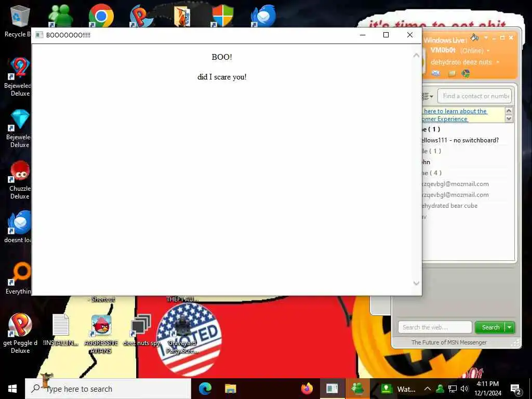Click down arrow on Messenger notice banner scrollbar
This screenshot has width=532, height=399.
tap(509, 119)
